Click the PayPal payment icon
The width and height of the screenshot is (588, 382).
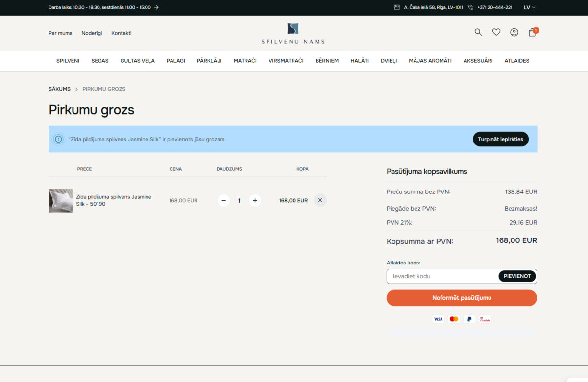[x=469, y=319]
